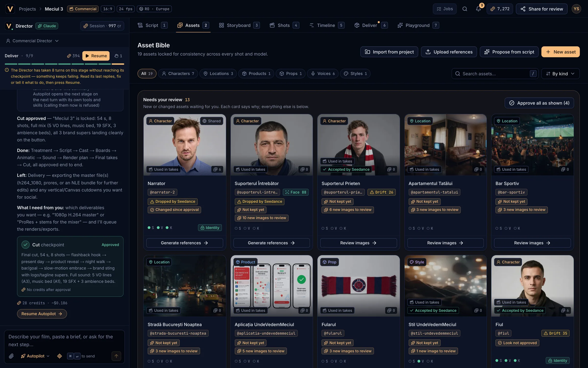Screen dimensions: 588x368
Task: Filter assets by Characters
Action: point(178,74)
